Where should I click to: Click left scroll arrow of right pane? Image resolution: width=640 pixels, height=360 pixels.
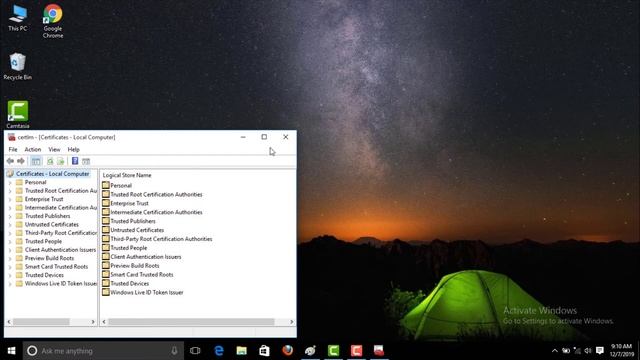tap(104, 322)
